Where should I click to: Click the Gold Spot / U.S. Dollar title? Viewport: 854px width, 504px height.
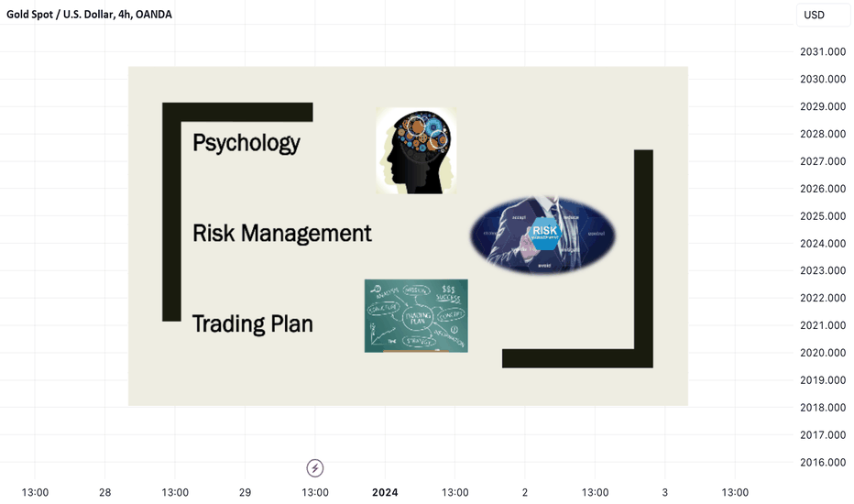89,14
